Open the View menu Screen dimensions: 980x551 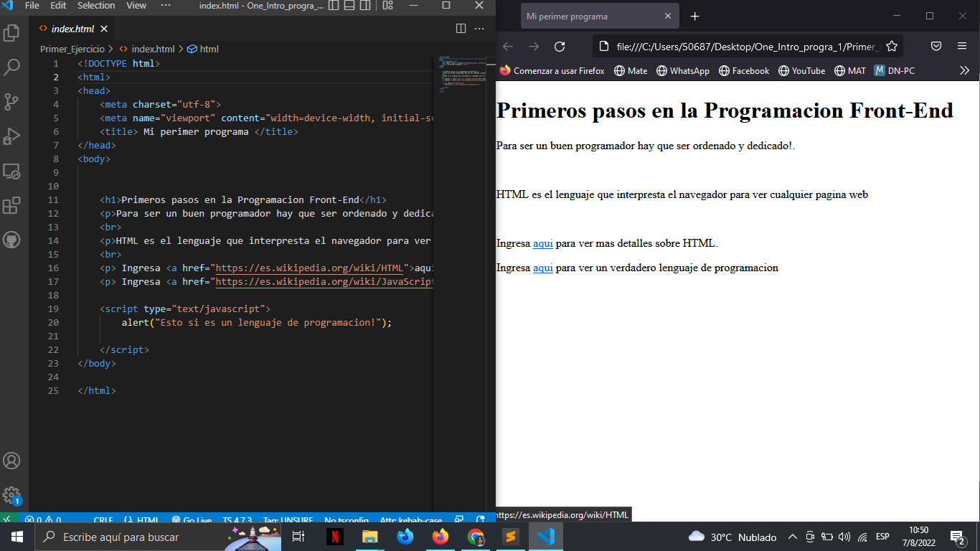[136, 6]
